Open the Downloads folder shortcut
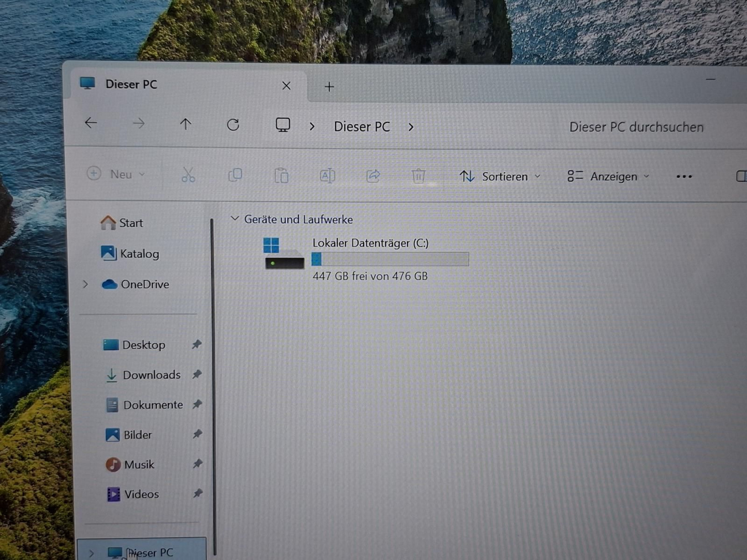The height and width of the screenshot is (560, 747). [143, 375]
